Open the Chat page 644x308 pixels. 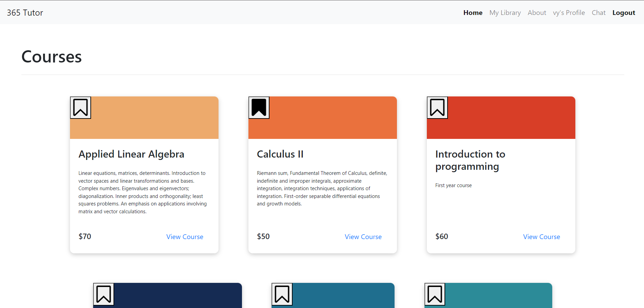598,13
